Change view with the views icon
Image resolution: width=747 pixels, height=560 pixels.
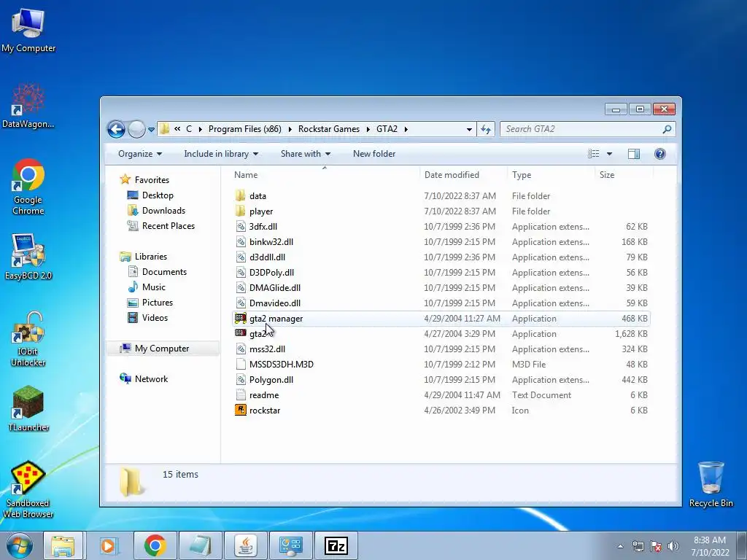click(x=594, y=154)
